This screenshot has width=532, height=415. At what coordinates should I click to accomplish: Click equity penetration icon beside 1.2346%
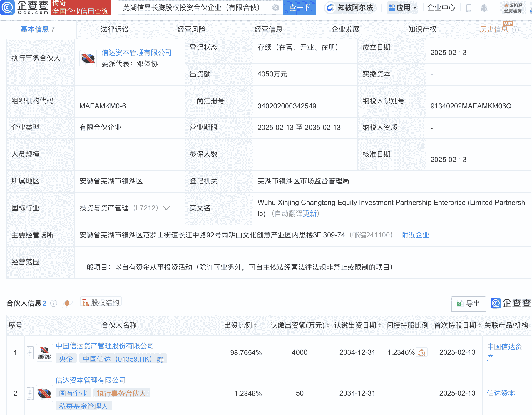[421, 352]
